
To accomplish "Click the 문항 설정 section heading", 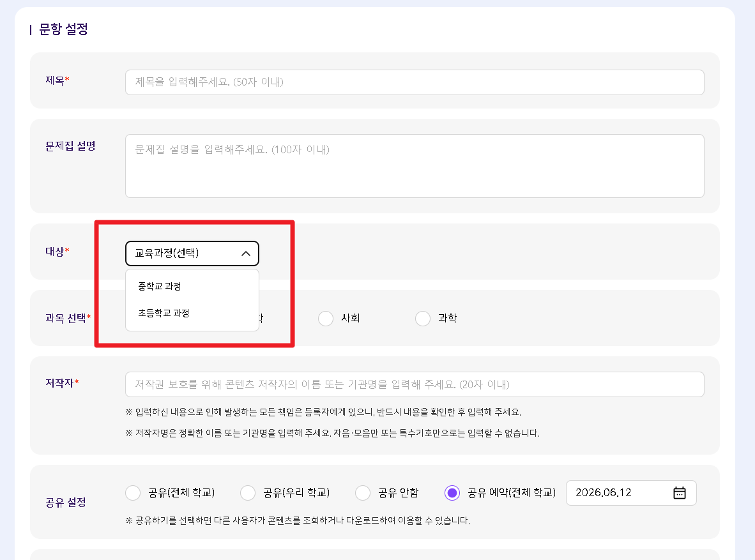I will coord(64,29).
